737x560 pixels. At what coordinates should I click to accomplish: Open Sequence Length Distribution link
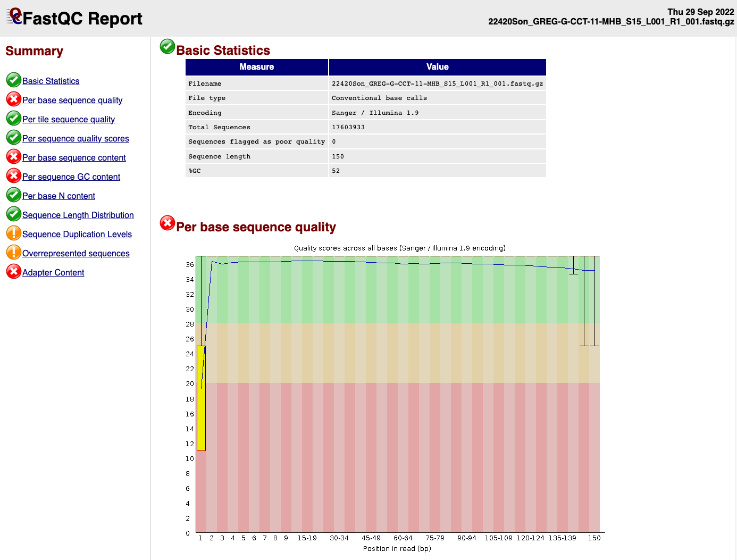pyautogui.click(x=78, y=215)
